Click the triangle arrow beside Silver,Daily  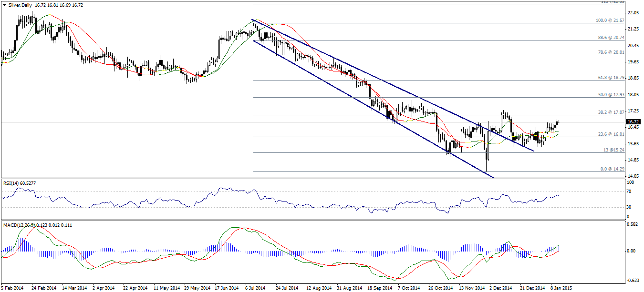pos(4,4)
